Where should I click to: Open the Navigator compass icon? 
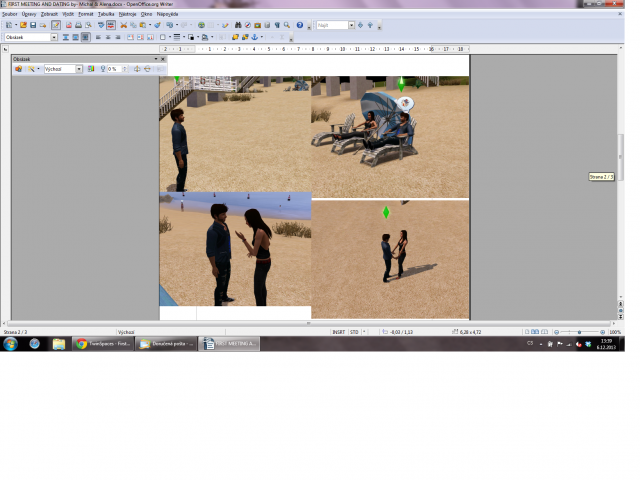point(248,25)
